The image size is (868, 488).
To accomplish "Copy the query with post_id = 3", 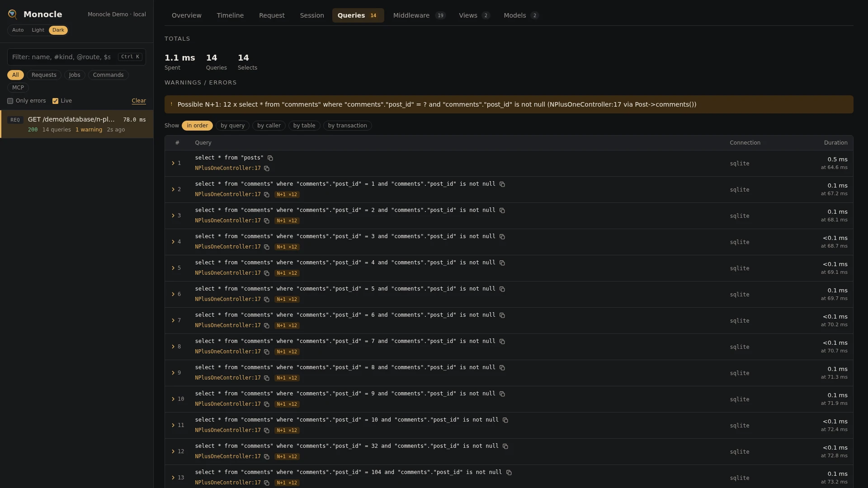I will tap(502, 237).
